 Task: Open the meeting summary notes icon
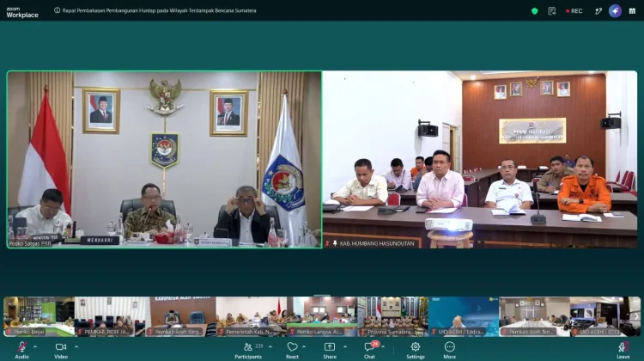551,11
